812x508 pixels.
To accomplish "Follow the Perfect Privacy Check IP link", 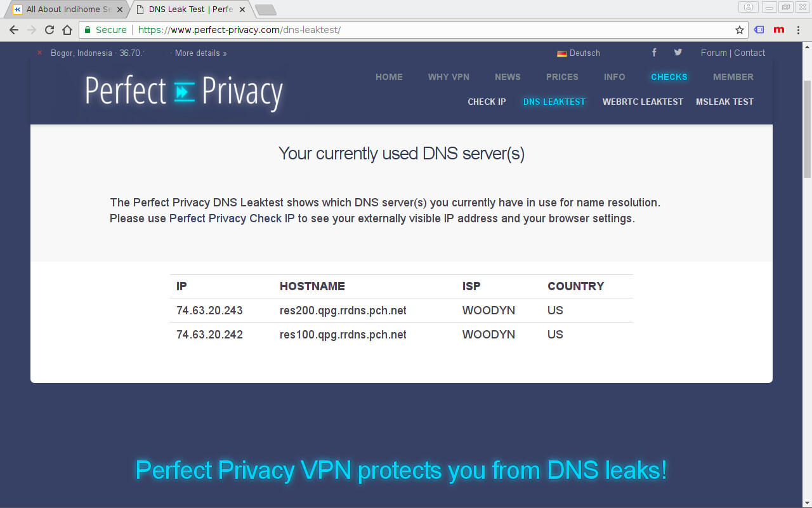I will click(232, 218).
